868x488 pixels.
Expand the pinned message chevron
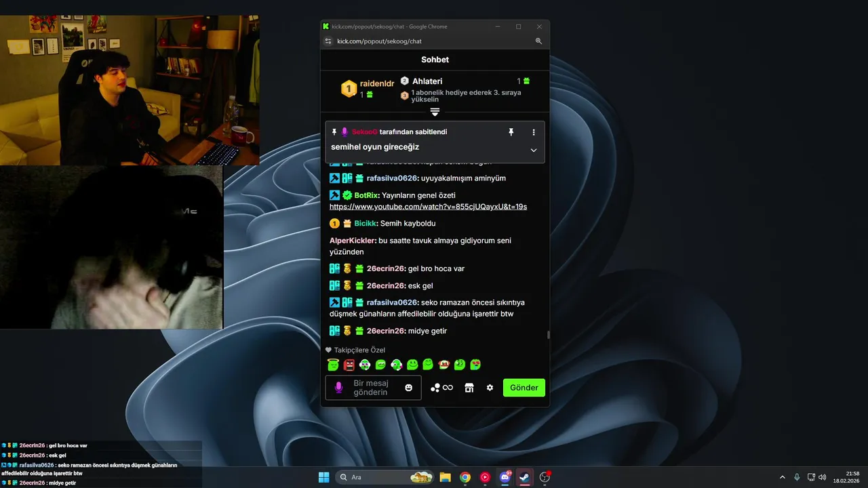[534, 150]
